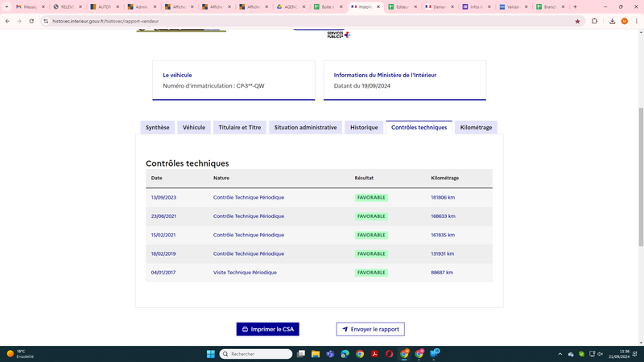644x362 pixels.
Task: Open Microsoft Teams from the taskbar
Action: click(330, 354)
